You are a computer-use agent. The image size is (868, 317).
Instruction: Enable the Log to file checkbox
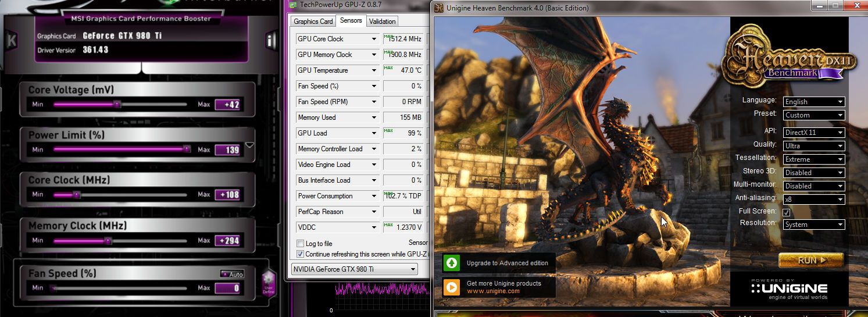(300, 243)
